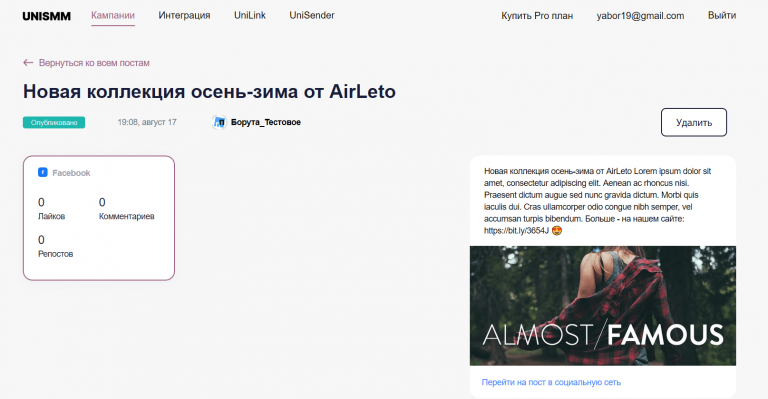768x399 pixels.
Task: Click the Лайков count
Action: (x=41, y=202)
